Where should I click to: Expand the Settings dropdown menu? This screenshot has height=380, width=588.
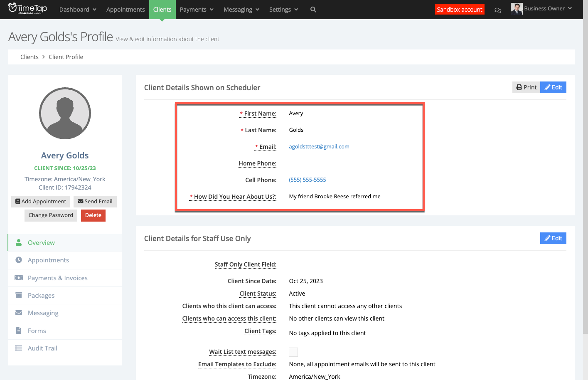[x=283, y=9]
